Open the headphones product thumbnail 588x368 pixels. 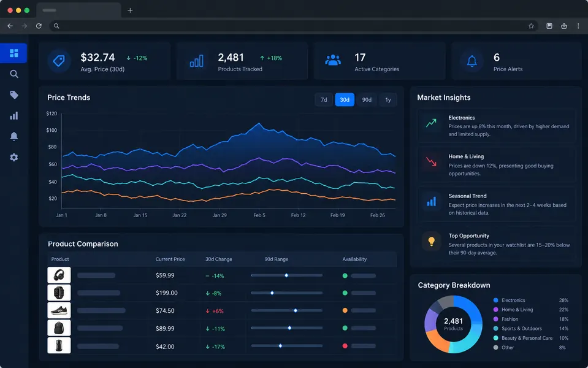tap(59, 275)
